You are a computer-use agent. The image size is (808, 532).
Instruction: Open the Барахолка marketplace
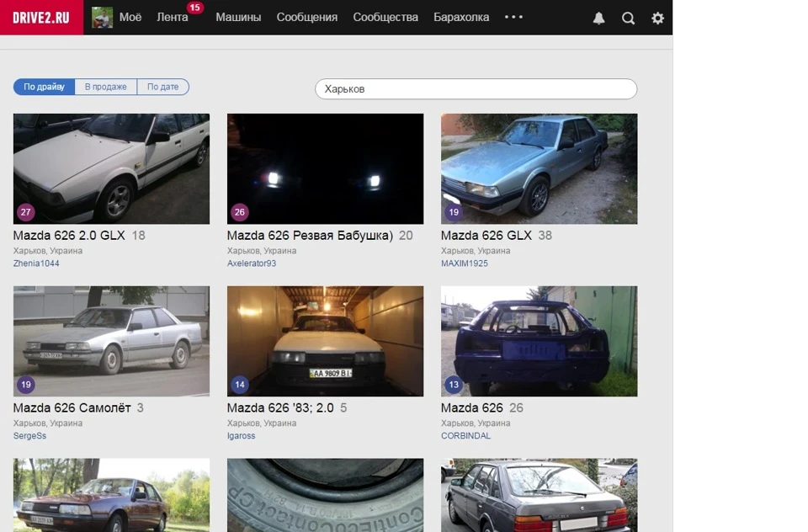point(461,18)
